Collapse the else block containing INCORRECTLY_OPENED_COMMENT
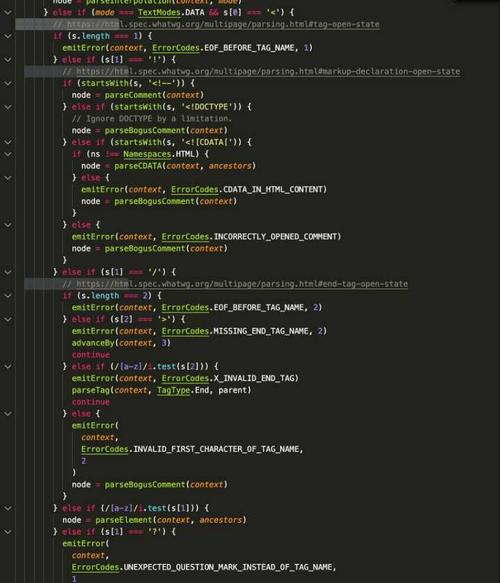500x583 pixels. click(x=8, y=225)
